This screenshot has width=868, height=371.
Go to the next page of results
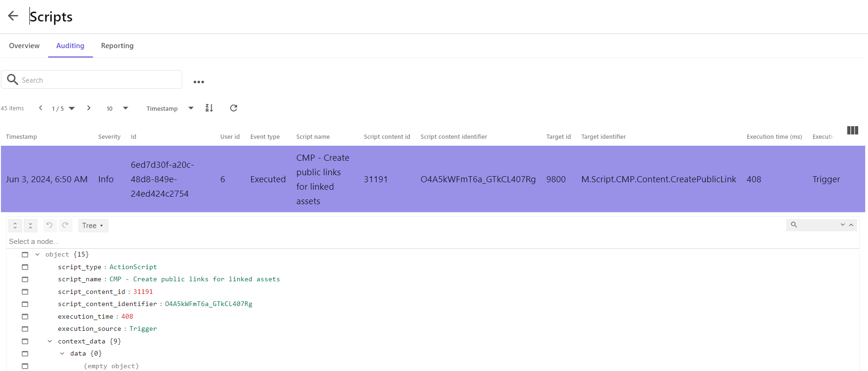pos(89,108)
